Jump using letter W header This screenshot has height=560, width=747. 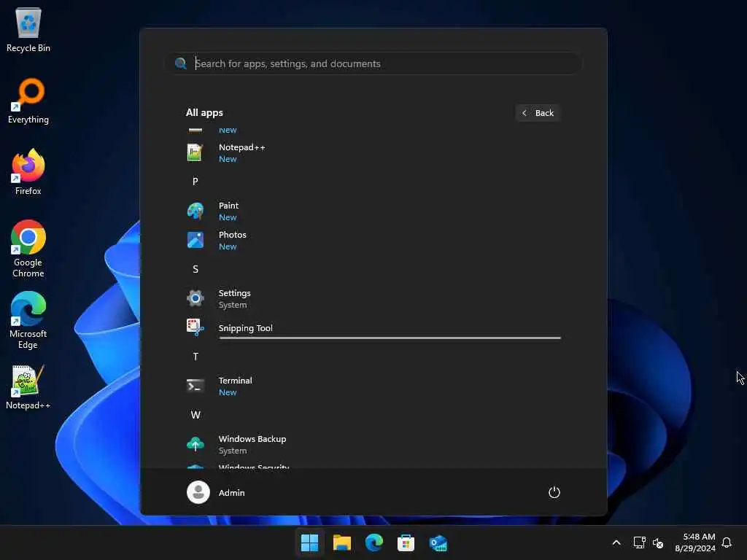(196, 415)
